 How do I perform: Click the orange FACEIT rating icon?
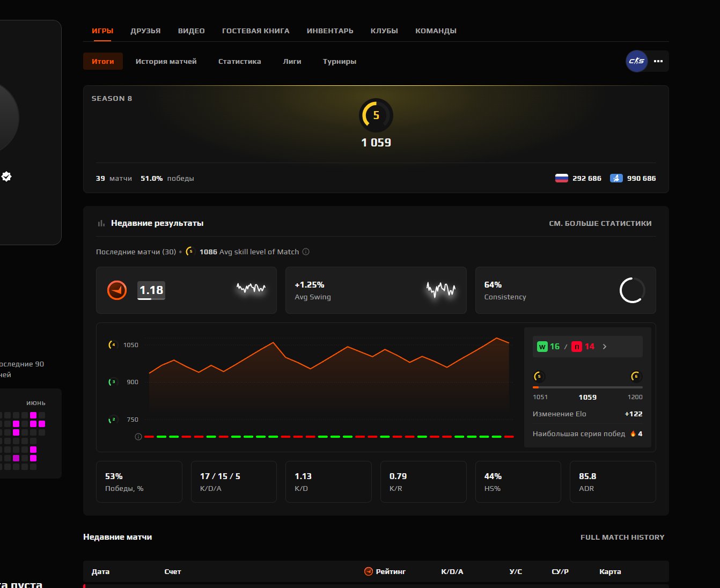(117, 290)
